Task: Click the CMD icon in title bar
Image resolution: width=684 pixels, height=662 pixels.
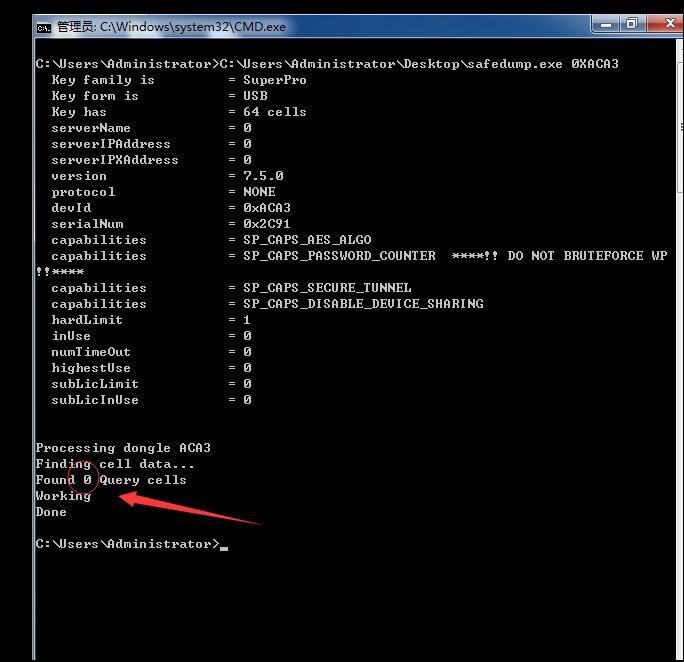Action: tap(44, 27)
